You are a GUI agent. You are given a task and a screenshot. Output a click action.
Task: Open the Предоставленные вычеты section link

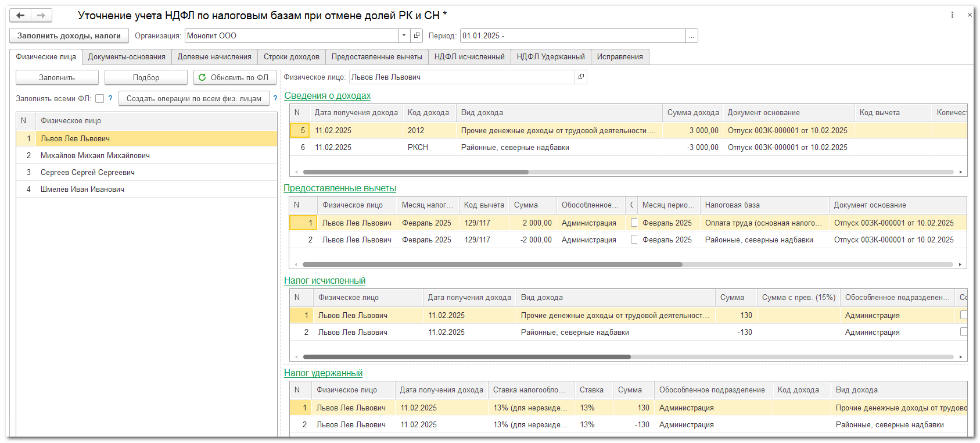340,188
